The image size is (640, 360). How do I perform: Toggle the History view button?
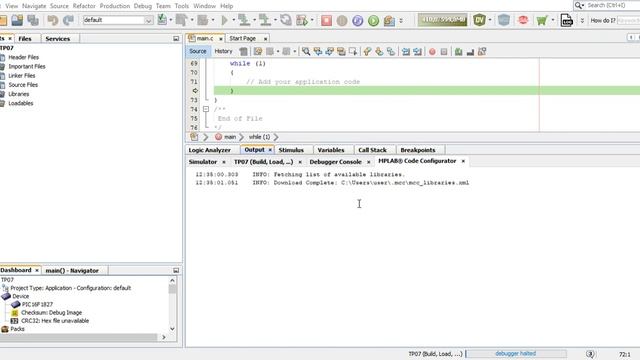[x=223, y=51]
